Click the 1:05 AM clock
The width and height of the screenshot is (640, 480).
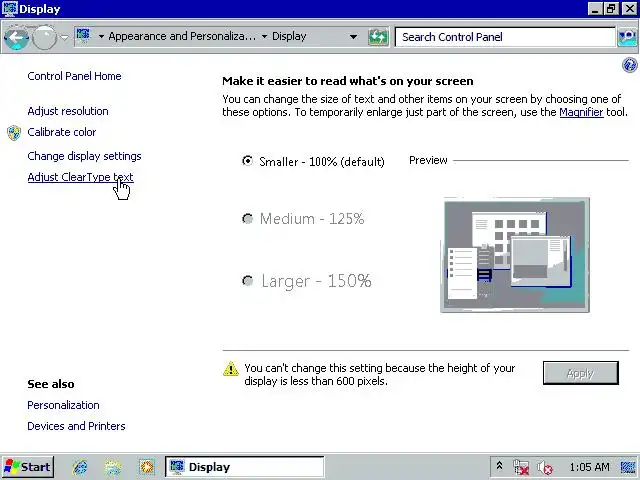(x=589, y=467)
